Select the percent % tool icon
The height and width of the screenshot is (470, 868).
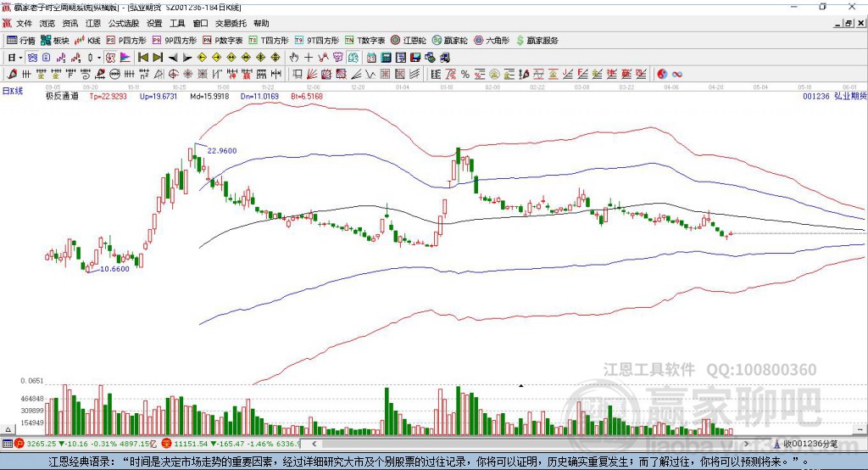tap(465, 75)
